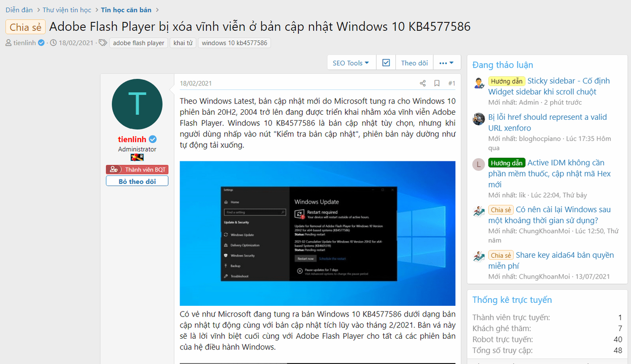Click Chia sẻ prefix on aida64 thread

click(501, 255)
